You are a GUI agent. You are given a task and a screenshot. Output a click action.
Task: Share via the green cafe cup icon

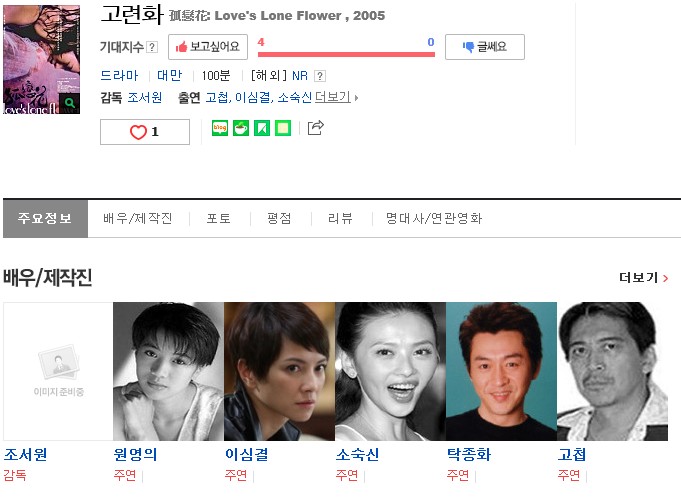241,128
